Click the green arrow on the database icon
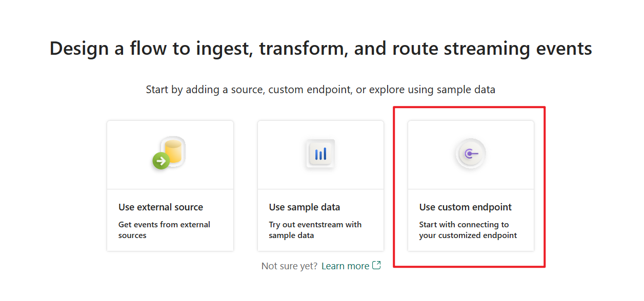This screenshot has height=301, width=644. pyautogui.click(x=161, y=160)
